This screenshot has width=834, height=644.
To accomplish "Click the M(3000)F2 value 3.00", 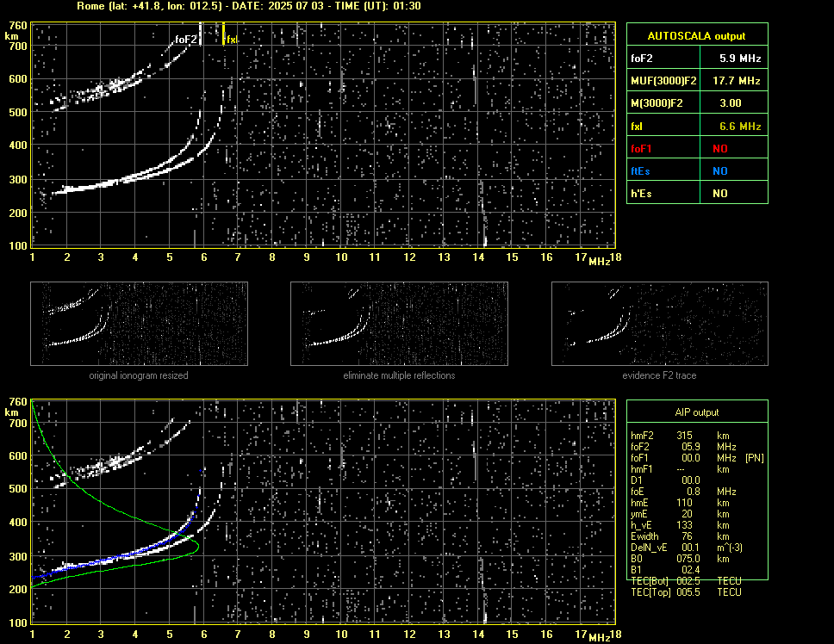I will [x=731, y=103].
